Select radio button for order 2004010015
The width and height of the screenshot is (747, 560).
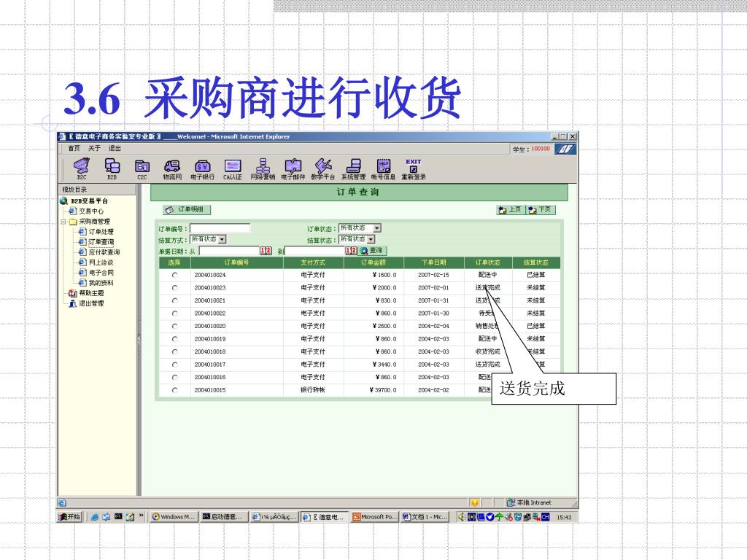coord(175,390)
